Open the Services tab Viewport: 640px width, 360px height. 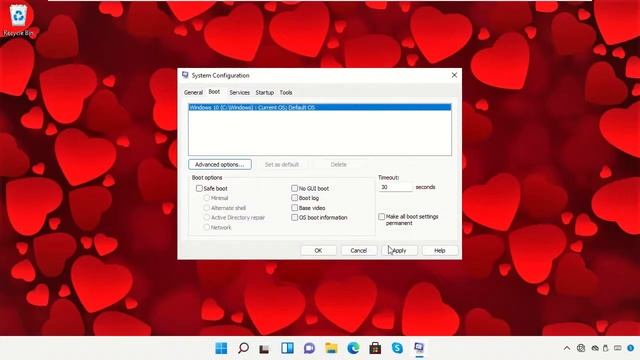pos(239,93)
